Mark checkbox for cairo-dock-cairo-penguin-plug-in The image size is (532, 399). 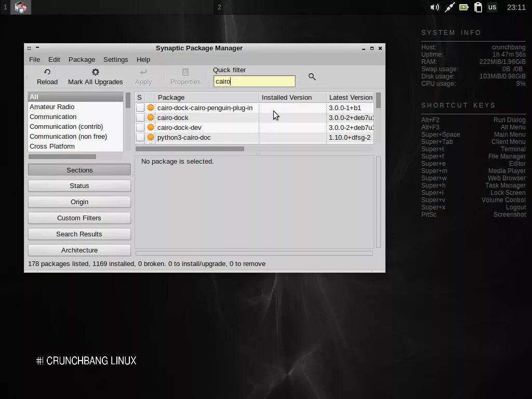140,108
